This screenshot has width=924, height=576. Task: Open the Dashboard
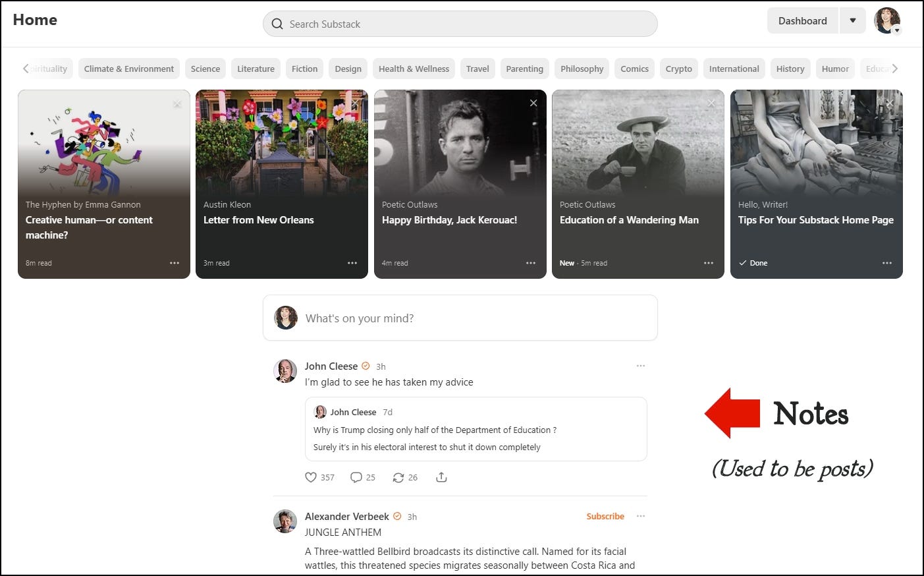[802, 21]
